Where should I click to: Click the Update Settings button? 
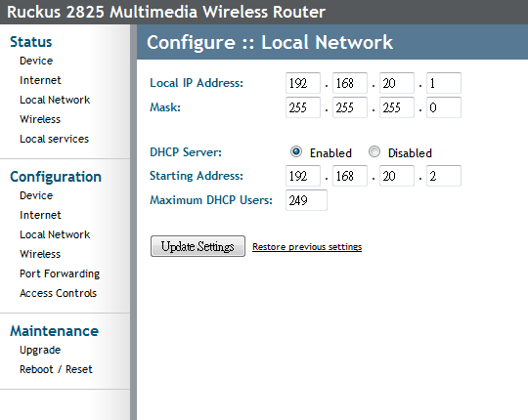[198, 246]
